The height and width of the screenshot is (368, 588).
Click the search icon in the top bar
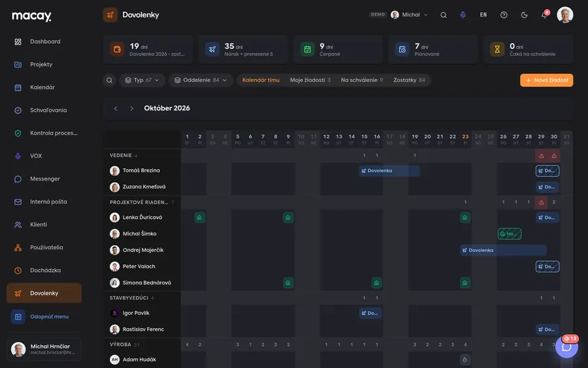[443, 15]
